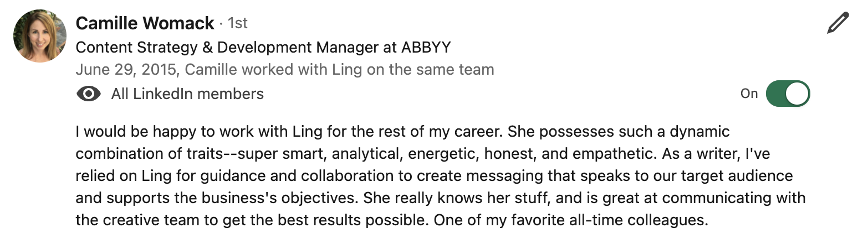Click the name Camille Womack
The width and height of the screenshot is (868, 238).
pyautogui.click(x=145, y=23)
